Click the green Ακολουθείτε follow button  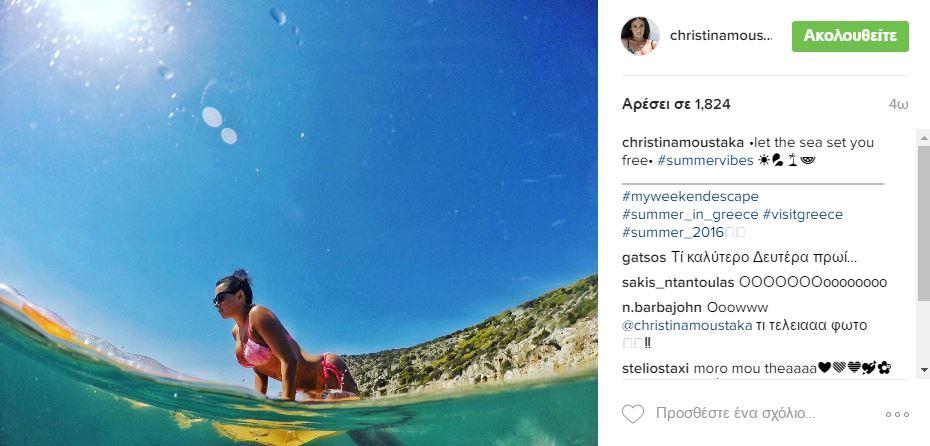(x=850, y=36)
